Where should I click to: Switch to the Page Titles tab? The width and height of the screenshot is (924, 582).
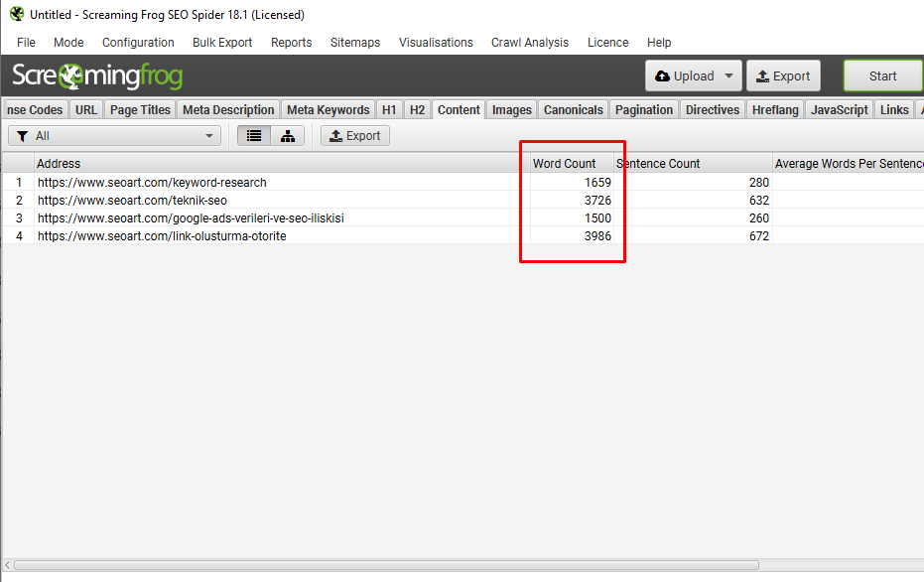(x=140, y=110)
